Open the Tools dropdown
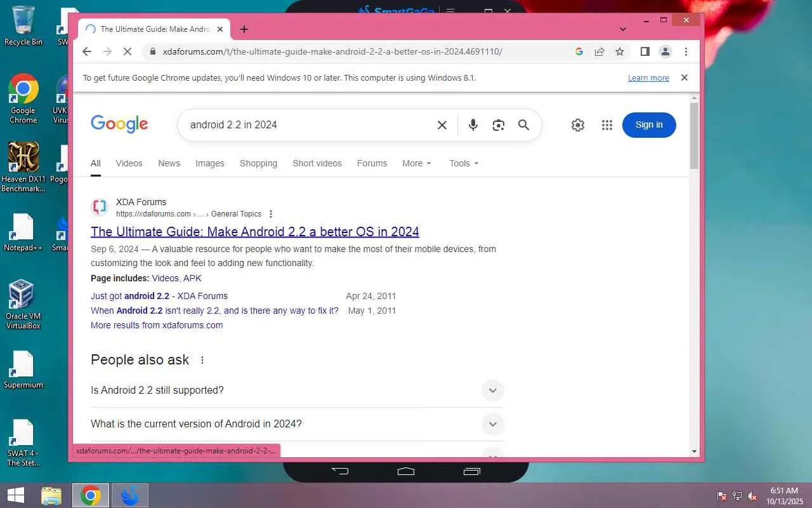 pyautogui.click(x=464, y=163)
